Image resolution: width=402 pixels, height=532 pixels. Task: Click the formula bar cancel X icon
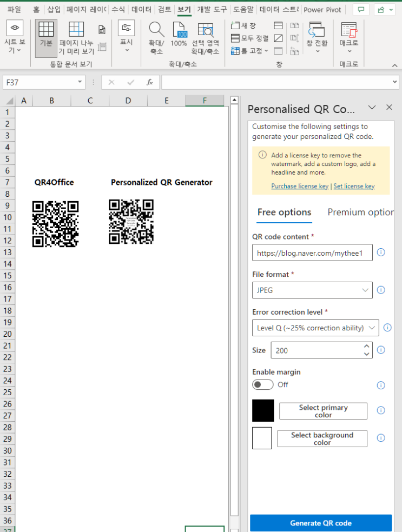pos(111,82)
